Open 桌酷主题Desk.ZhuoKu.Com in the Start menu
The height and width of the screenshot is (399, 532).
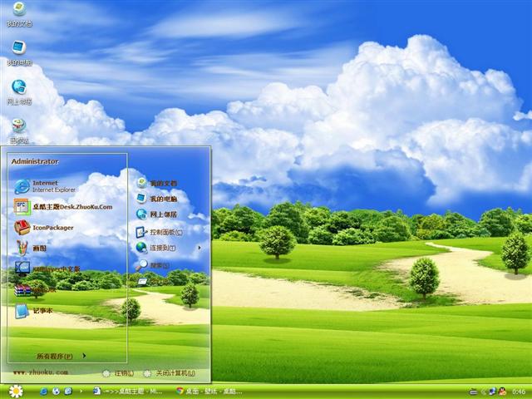pos(63,207)
